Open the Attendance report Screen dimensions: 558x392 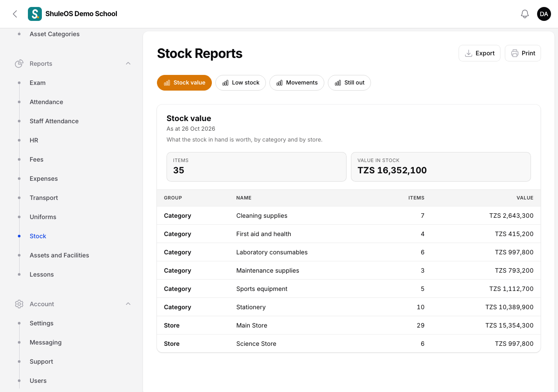click(x=46, y=102)
